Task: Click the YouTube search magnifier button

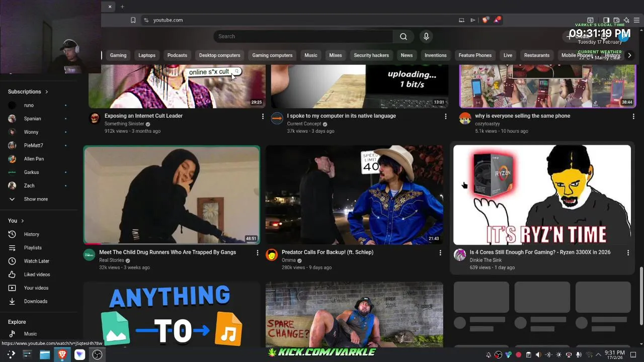Action: tap(404, 36)
